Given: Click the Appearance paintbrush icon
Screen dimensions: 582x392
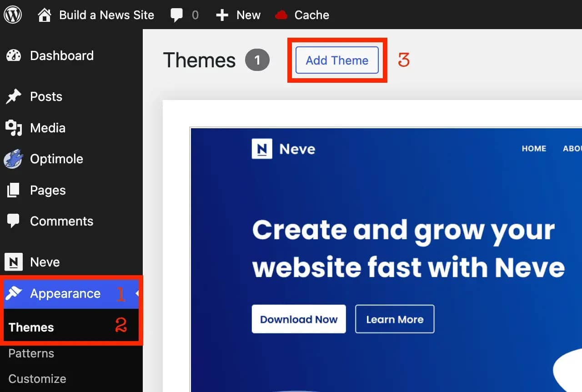Looking at the screenshot, I should (14, 293).
